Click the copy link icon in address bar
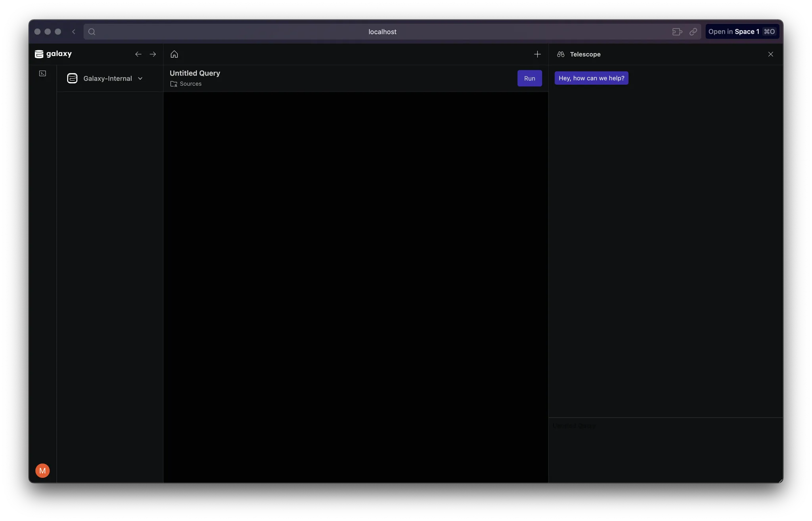This screenshot has width=812, height=521. [x=693, y=32]
